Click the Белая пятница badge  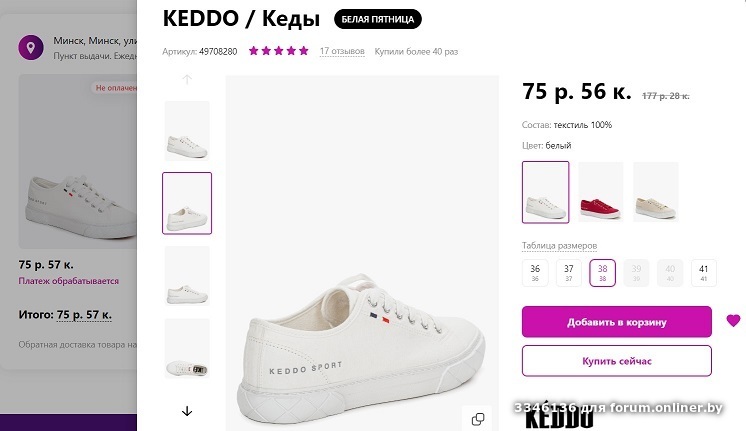point(378,19)
